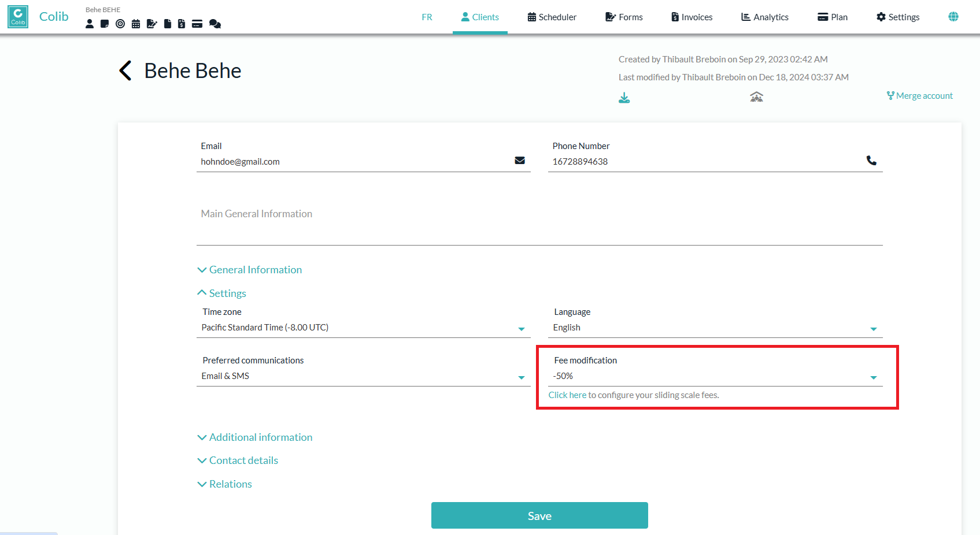
Task: Open the Analytics tab
Action: coord(765,17)
